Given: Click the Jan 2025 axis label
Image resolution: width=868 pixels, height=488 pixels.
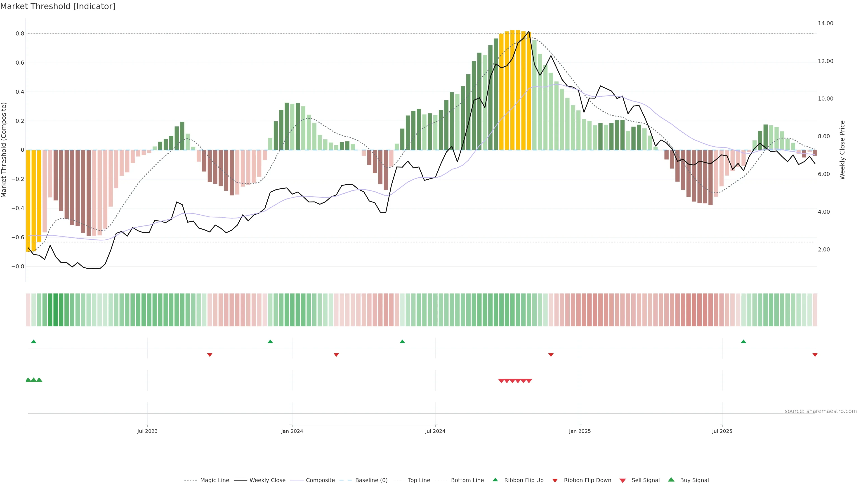Looking at the screenshot, I should (580, 431).
